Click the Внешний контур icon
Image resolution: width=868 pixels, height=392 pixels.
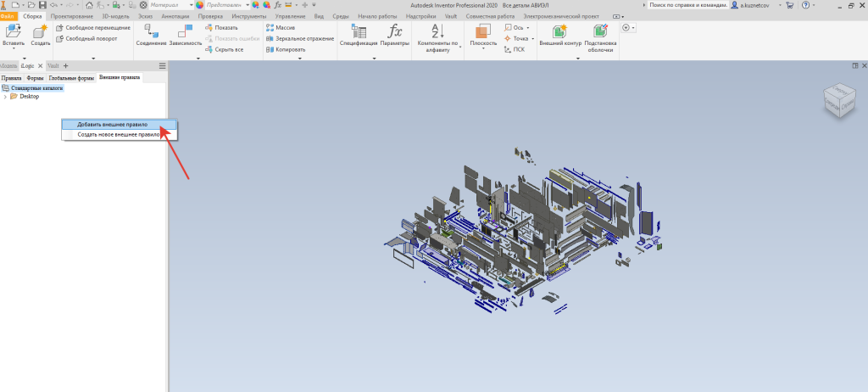click(559, 31)
